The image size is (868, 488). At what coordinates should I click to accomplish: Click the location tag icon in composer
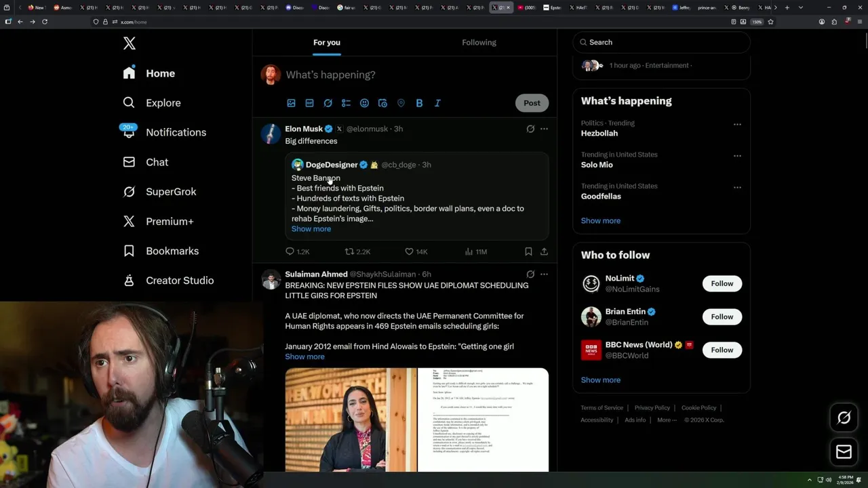coord(401,103)
